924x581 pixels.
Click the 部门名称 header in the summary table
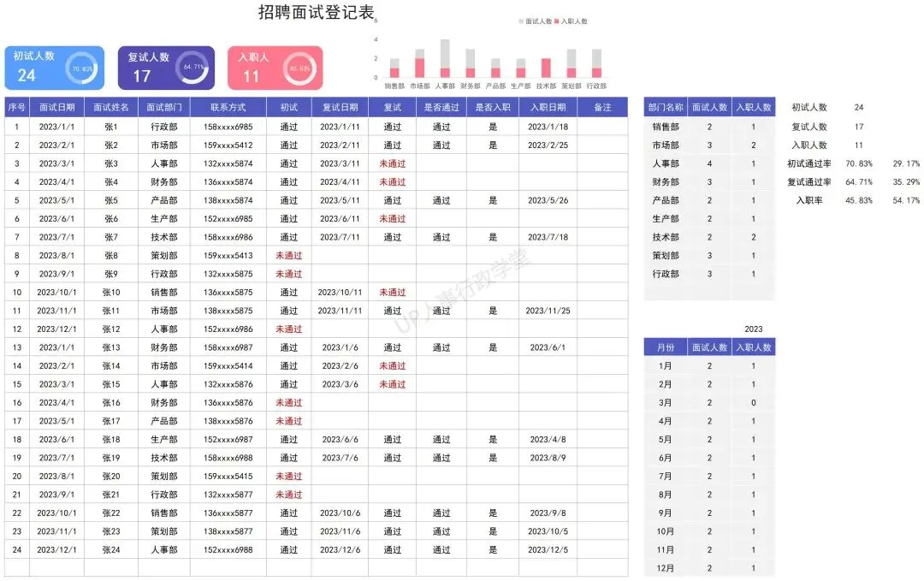666,107
